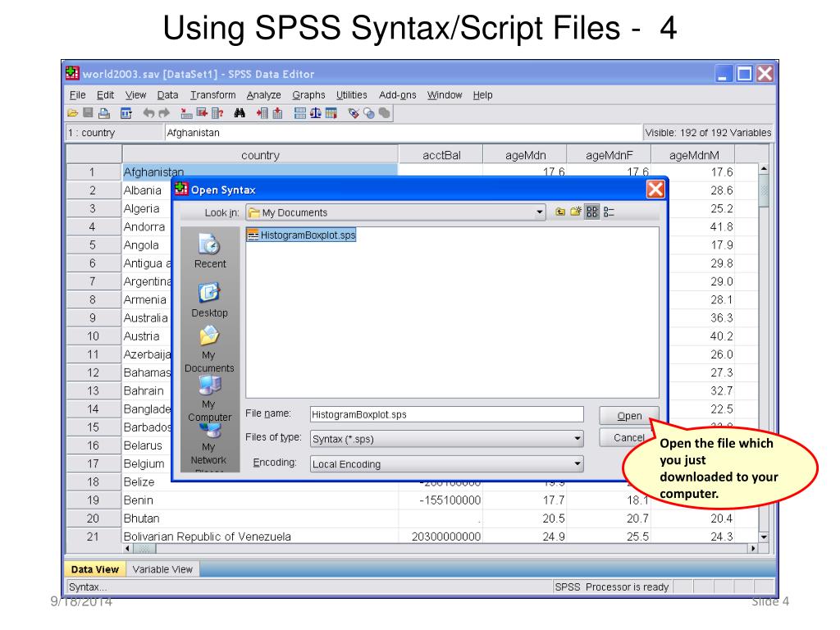
Task: Open the Utilities menu
Action: pyautogui.click(x=351, y=95)
